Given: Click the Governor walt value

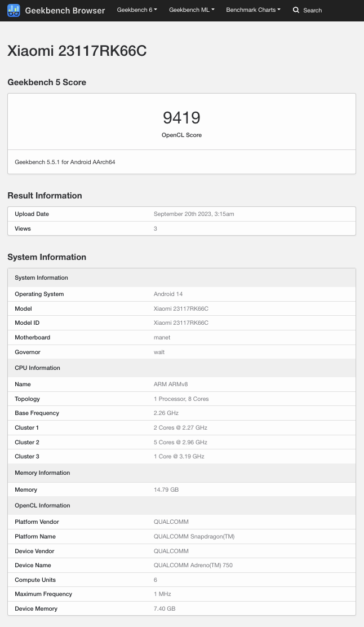Looking at the screenshot, I should (159, 352).
